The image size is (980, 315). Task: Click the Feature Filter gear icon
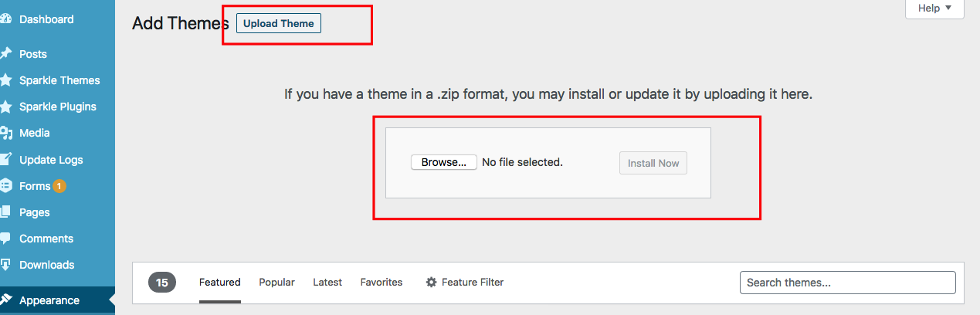[432, 283]
